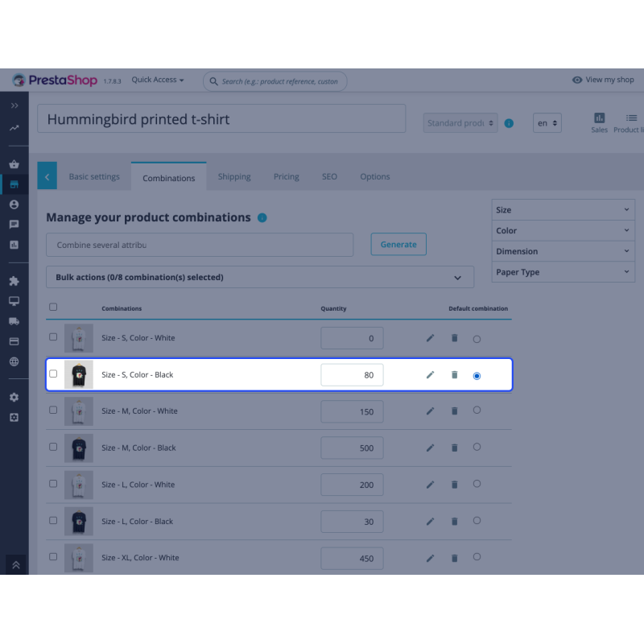
Task: Delete the Size - M, Color - Black combination
Action: tap(454, 448)
